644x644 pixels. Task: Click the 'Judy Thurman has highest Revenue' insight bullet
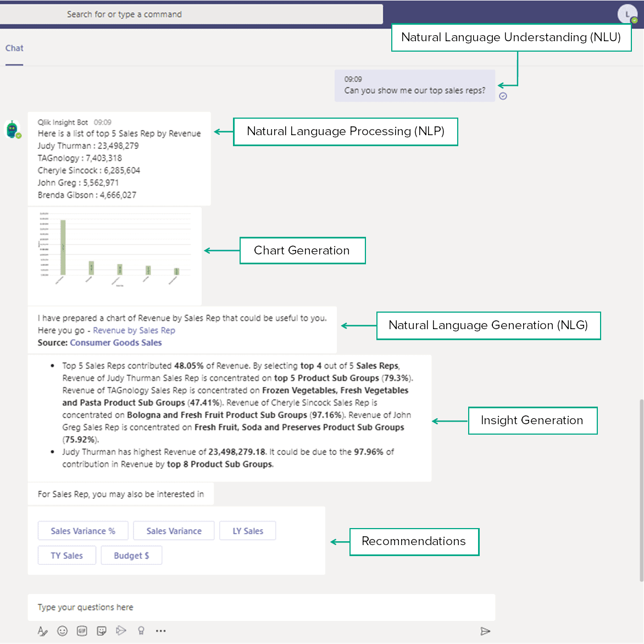click(x=228, y=458)
